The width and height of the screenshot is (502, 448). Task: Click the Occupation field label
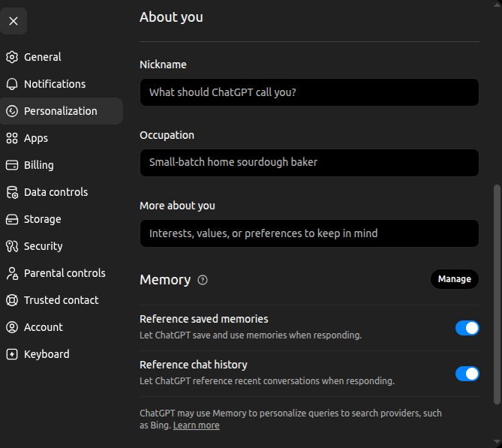tap(167, 135)
